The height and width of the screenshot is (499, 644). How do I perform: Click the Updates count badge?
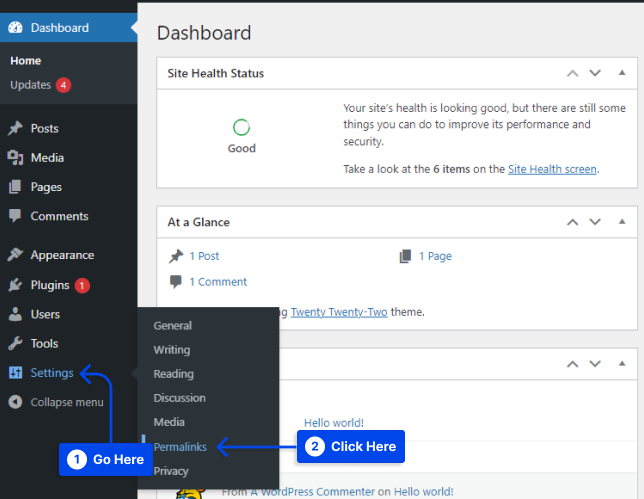click(x=63, y=85)
